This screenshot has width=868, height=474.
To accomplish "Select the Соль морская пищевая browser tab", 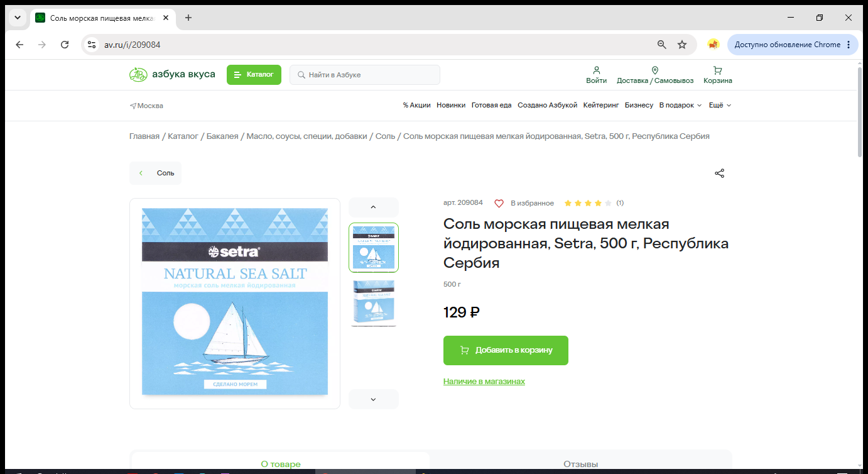I will click(103, 18).
